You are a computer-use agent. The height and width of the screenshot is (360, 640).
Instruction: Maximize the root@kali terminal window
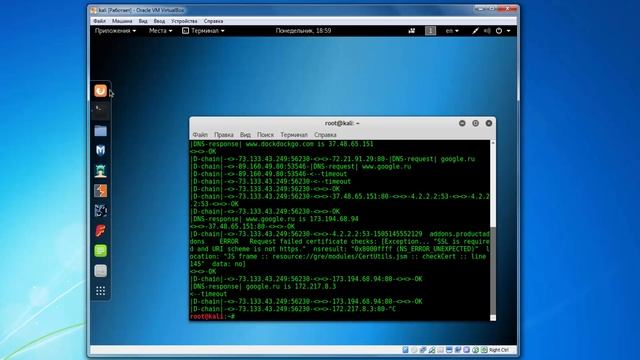click(476, 123)
